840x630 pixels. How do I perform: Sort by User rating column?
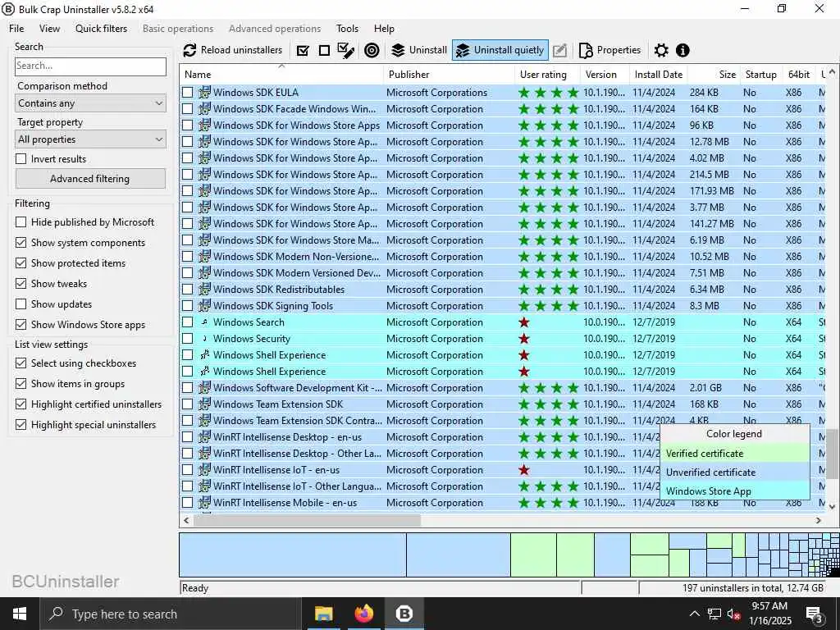(547, 75)
